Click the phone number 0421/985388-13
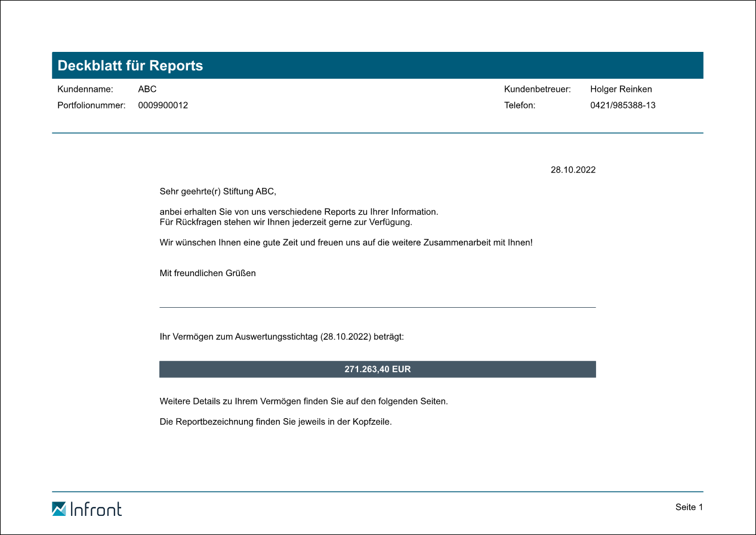This screenshot has height=535, width=756. click(622, 106)
